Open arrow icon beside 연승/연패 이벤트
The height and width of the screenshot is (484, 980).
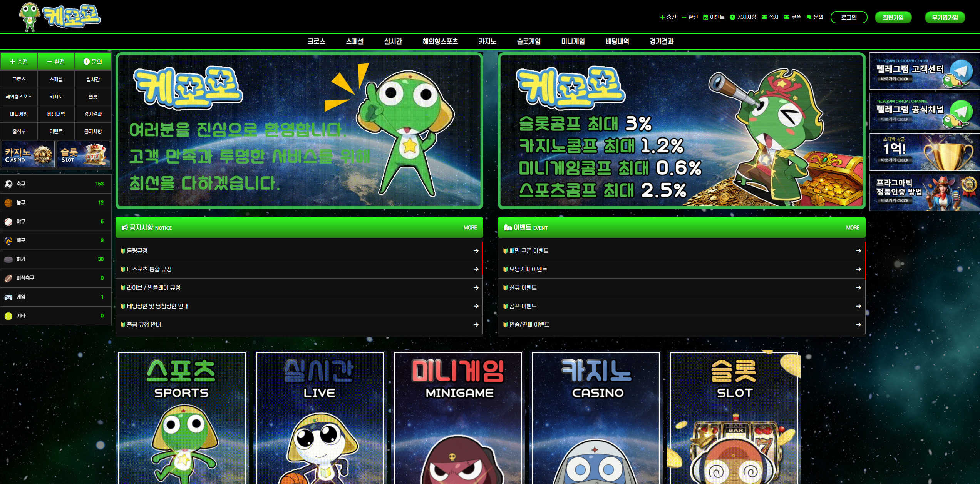858,325
